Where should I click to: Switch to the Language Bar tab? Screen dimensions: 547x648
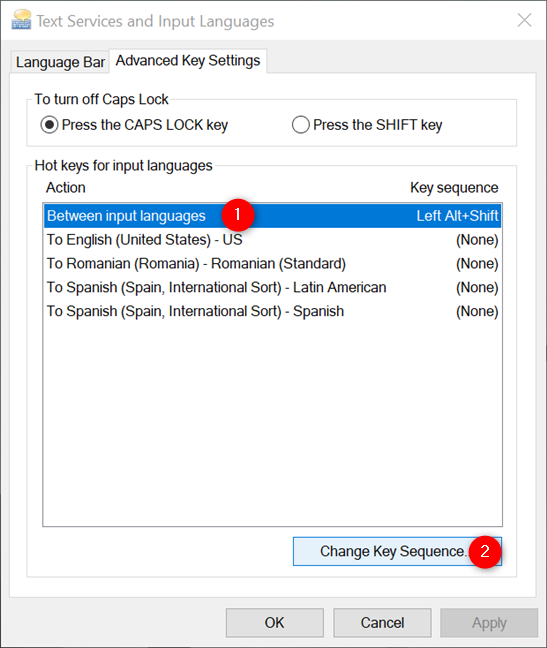(x=60, y=62)
